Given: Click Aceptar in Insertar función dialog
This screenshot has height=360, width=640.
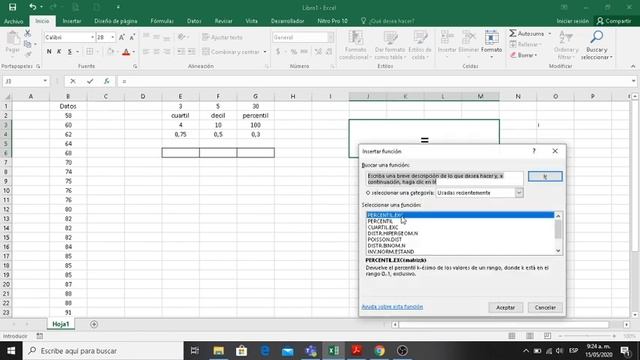Looking at the screenshot, I should (x=505, y=307).
